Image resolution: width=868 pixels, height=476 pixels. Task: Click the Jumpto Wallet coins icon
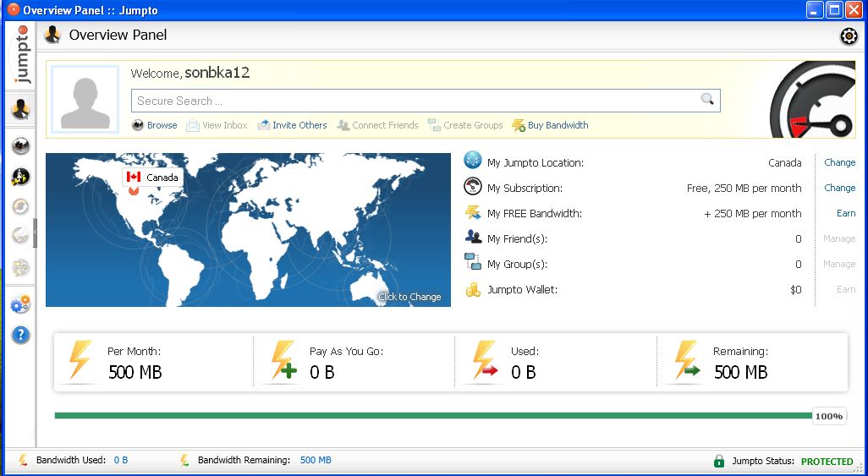(473, 289)
